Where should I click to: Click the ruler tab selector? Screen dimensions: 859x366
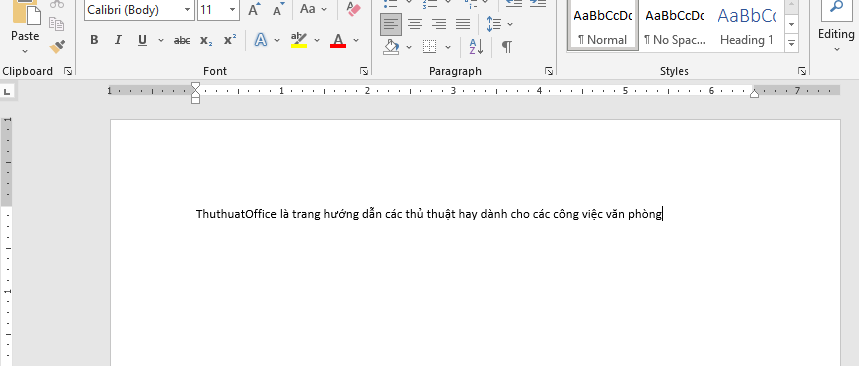coord(8,91)
